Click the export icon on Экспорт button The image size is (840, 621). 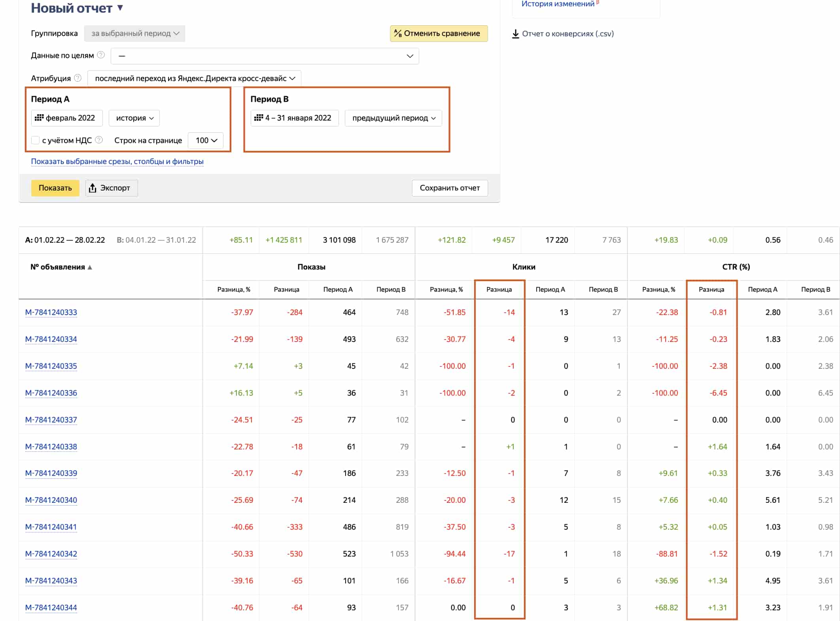tap(93, 188)
